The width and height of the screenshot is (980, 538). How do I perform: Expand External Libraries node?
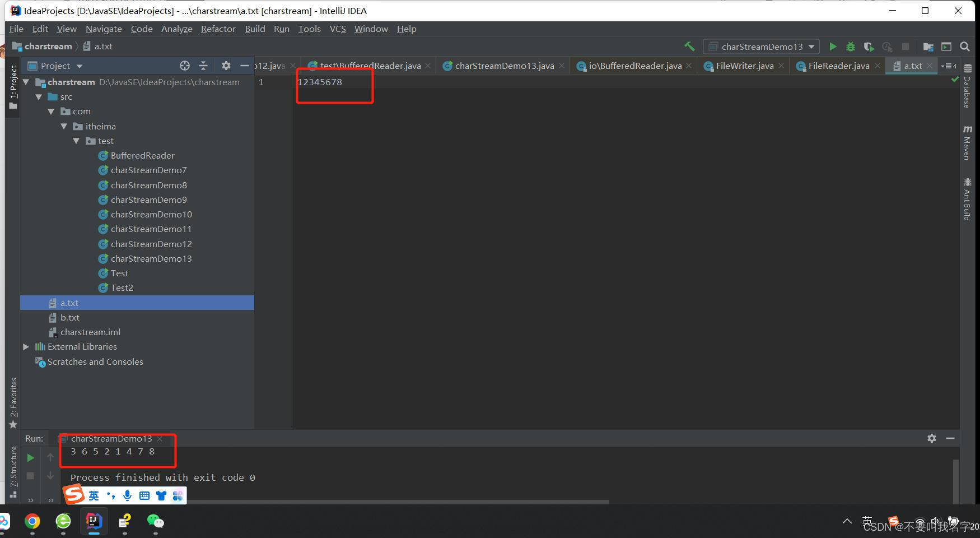[26, 347]
